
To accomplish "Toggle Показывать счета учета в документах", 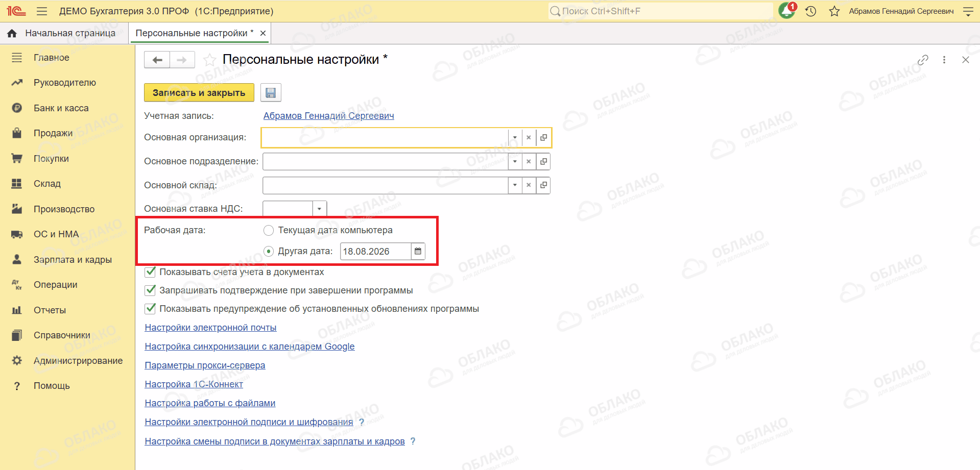I will (x=150, y=272).
